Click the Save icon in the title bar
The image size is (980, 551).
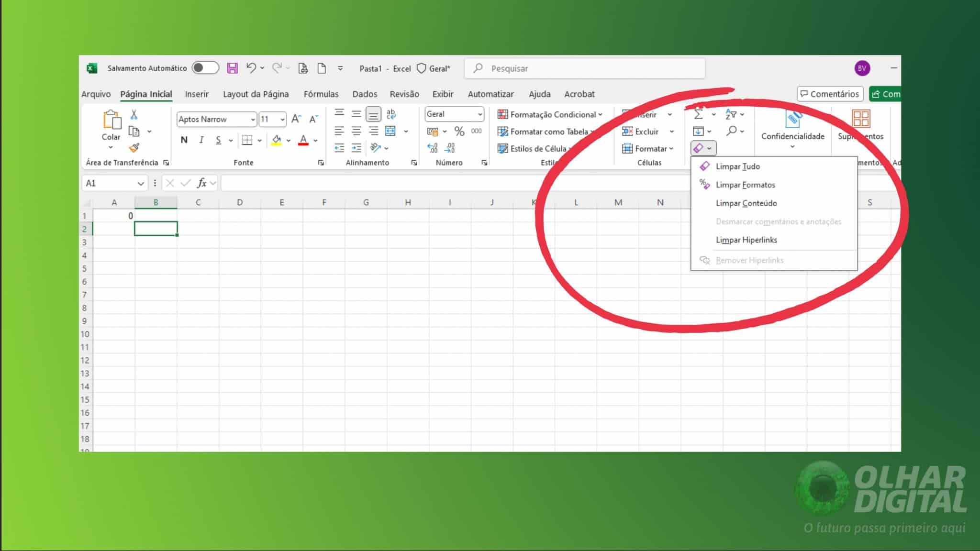(x=232, y=68)
